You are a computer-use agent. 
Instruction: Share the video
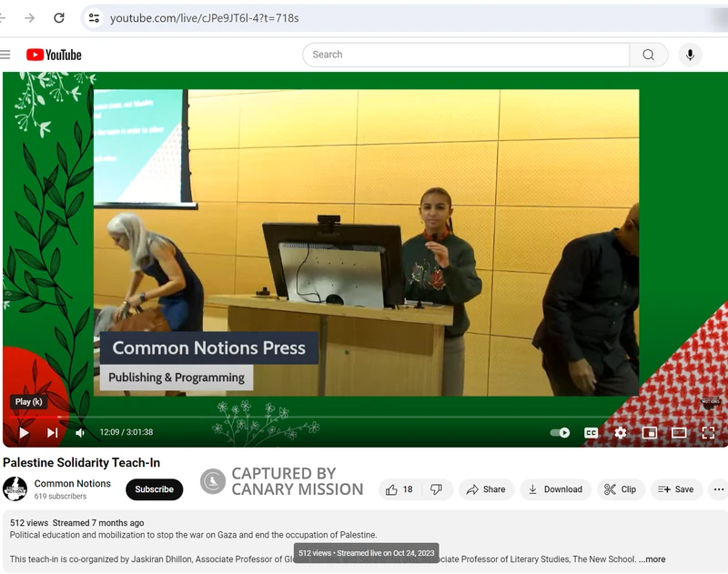[x=486, y=489]
